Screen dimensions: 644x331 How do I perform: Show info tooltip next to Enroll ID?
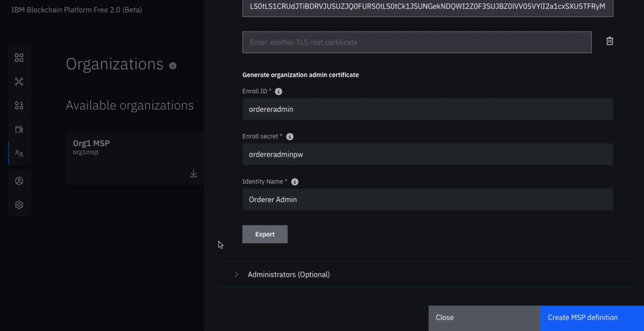pos(278,92)
